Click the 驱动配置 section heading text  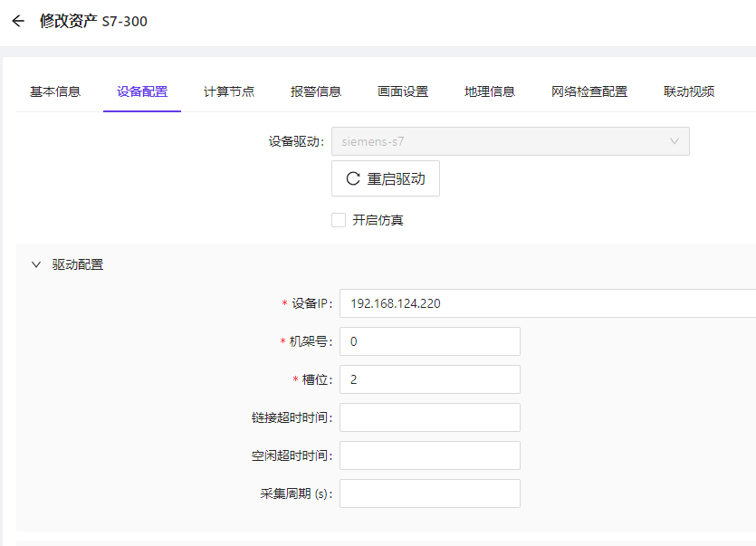click(x=78, y=264)
